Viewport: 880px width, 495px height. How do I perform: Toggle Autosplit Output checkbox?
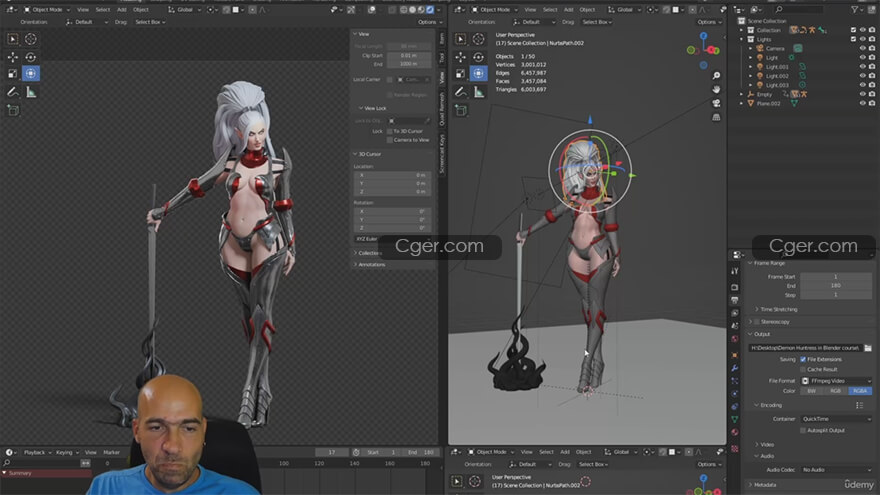point(803,430)
